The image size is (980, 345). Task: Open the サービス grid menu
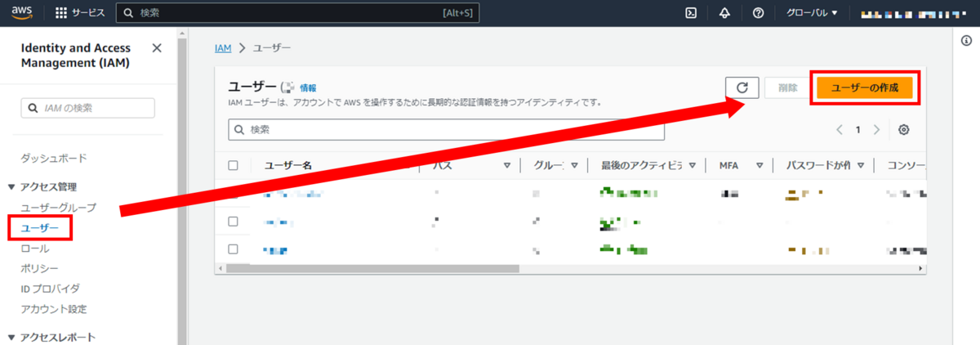pyautogui.click(x=80, y=13)
